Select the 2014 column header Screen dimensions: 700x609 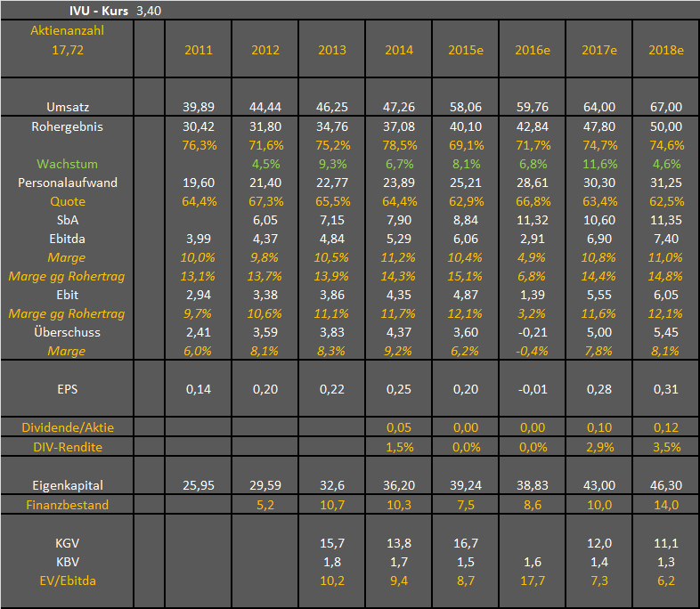click(x=399, y=50)
